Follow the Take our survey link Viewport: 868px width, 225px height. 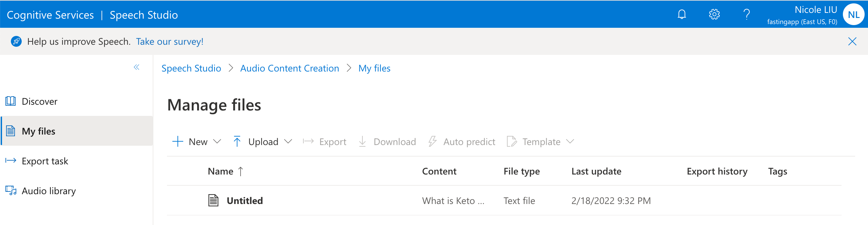(x=170, y=41)
